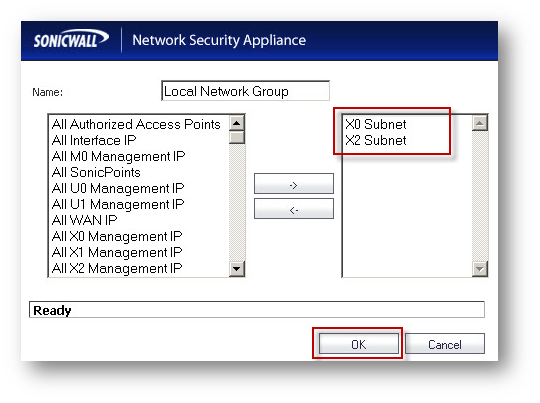Choose All U0 Management IP item
Screen dimensions: 540x403
click(118, 188)
